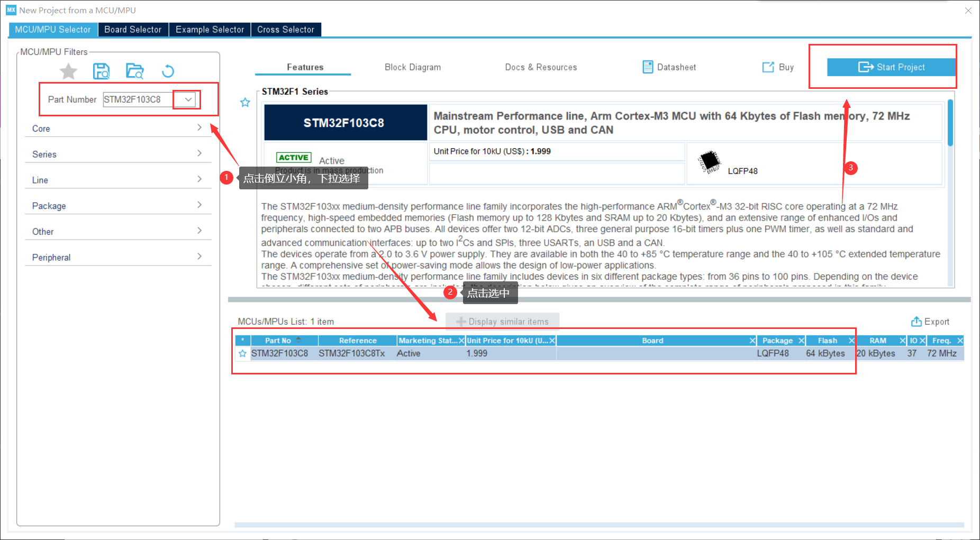Remove the Flash column with its X
Screen dimensions: 980x540
(851, 341)
